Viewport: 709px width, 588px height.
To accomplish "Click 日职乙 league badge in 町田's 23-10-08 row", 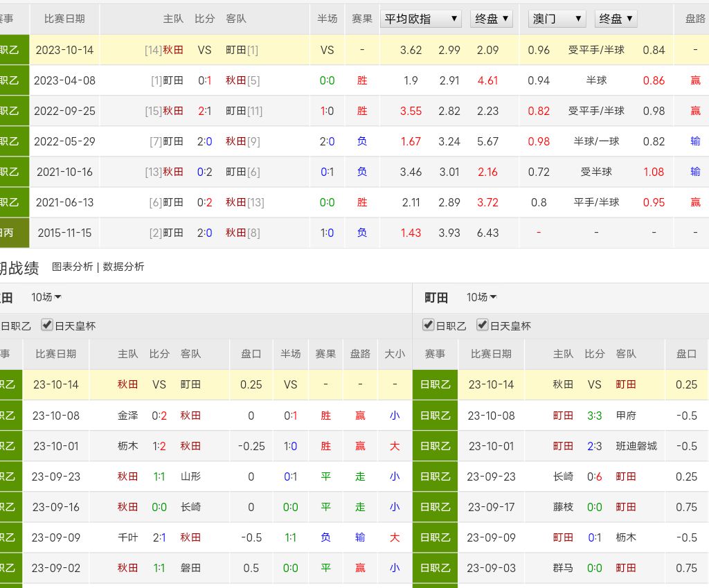I will (436, 416).
